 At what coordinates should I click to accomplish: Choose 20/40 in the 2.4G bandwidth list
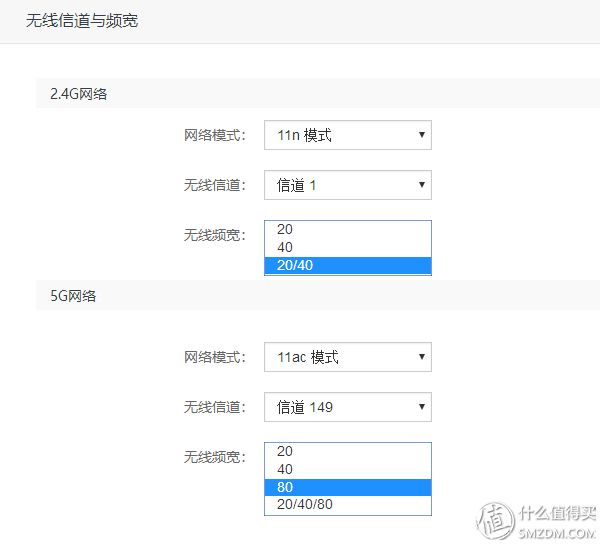point(348,265)
